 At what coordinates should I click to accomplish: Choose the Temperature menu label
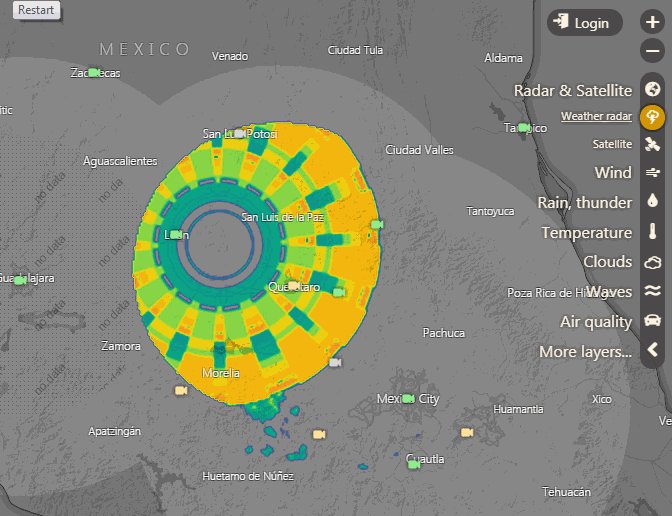coord(586,232)
